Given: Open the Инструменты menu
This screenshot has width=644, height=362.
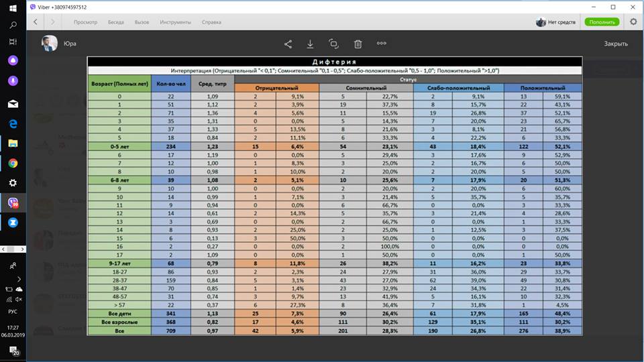Looking at the screenshot, I should click(175, 22).
